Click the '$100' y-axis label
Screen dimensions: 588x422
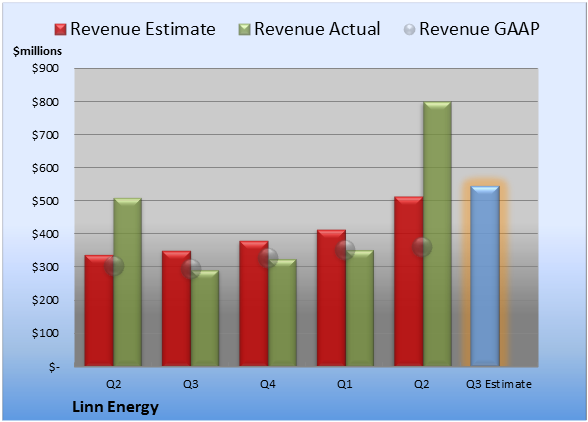tap(45, 333)
